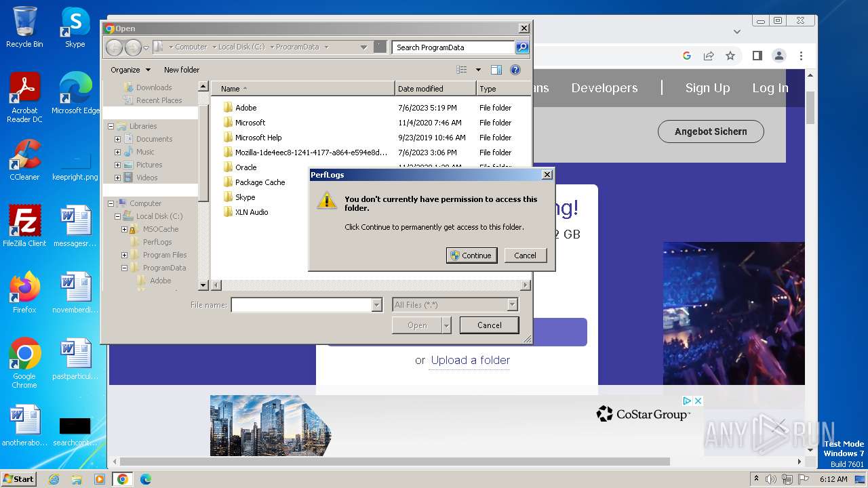Click the Developers tab on the webpage
The width and height of the screenshot is (868, 488).
point(604,88)
